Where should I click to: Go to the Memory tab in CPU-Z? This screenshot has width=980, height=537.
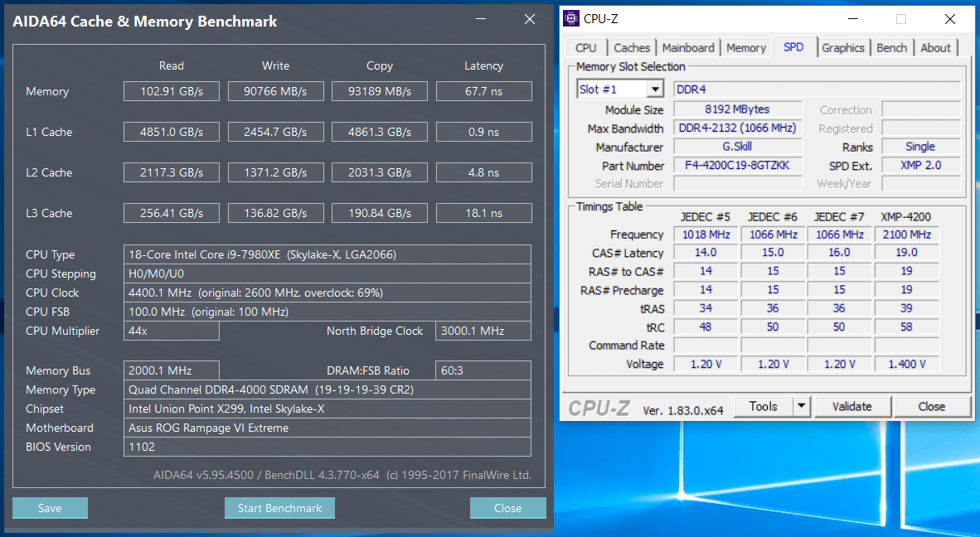pos(745,48)
